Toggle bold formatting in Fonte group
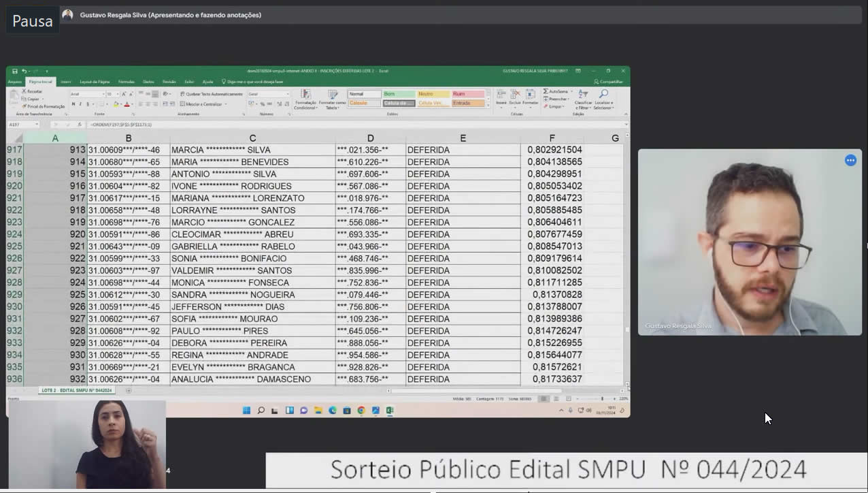This screenshot has width=868, height=493. tap(73, 104)
